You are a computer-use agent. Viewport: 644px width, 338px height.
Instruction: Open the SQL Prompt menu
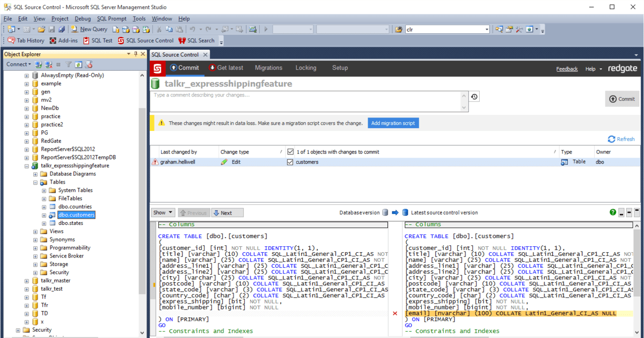coord(112,19)
